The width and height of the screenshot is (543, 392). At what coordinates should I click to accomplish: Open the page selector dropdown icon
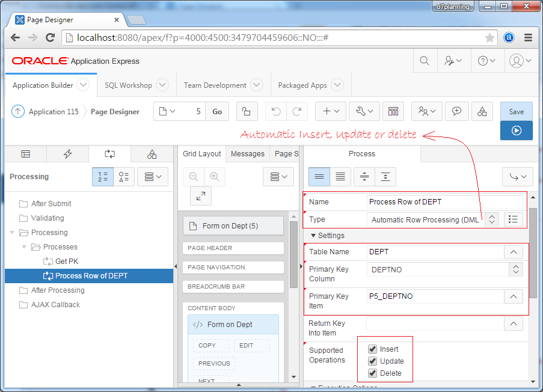click(x=167, y=111)
